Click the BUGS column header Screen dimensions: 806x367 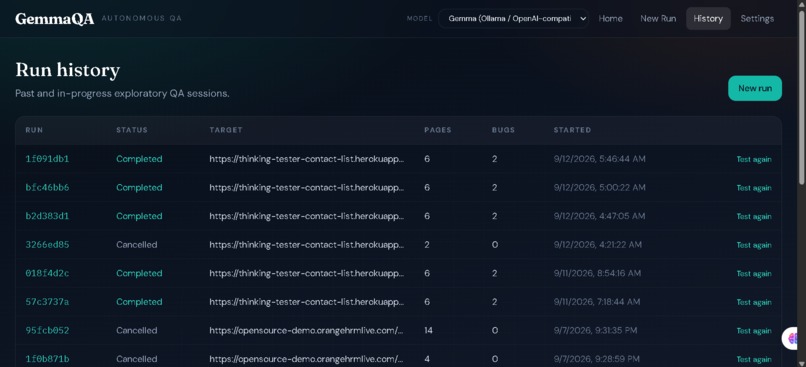[503, 130]
